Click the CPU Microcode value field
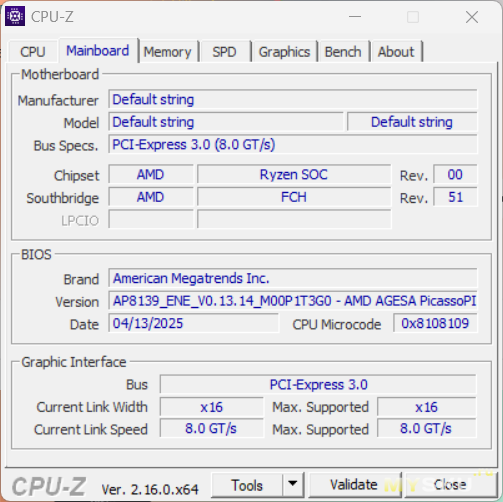The width and height of the screenshot is (503, 502). pyautogui.click(x=435, y=323)
